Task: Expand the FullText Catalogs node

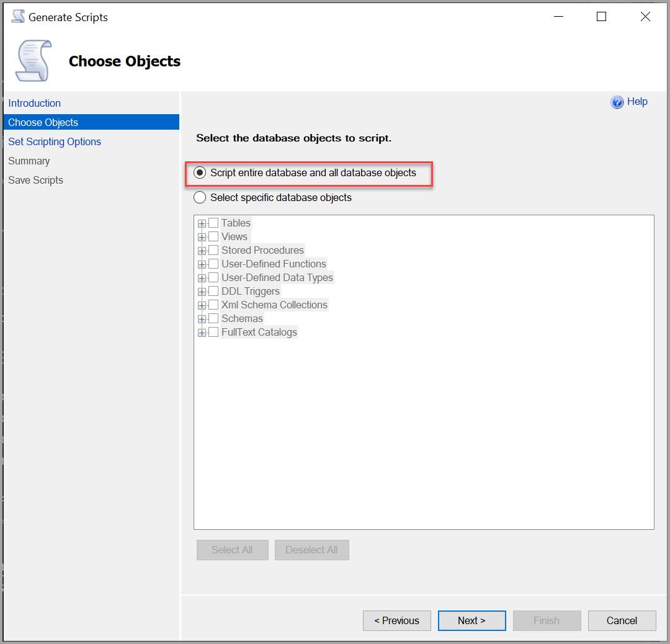Action: (x=202, y=332)
